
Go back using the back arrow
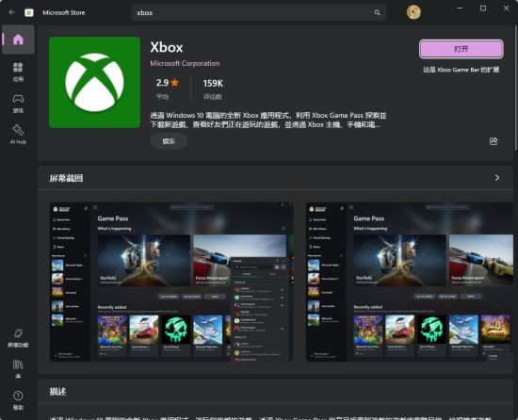click(x=12, y=12)
